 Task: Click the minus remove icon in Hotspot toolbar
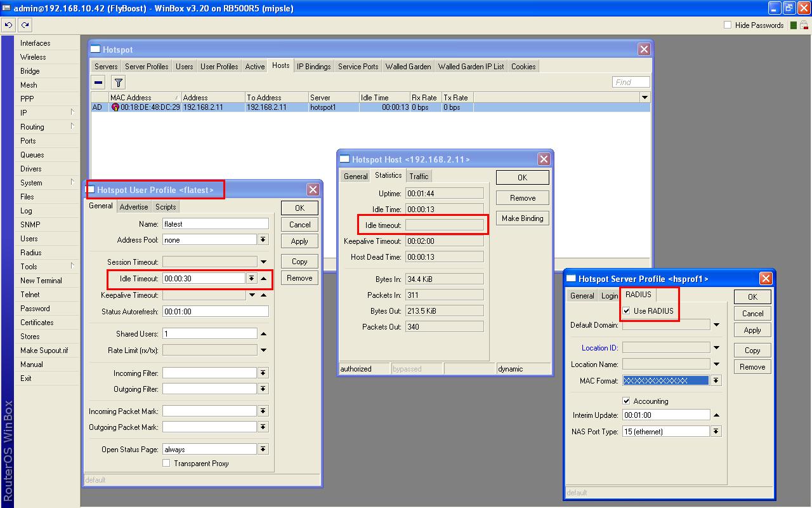point(98,82)
